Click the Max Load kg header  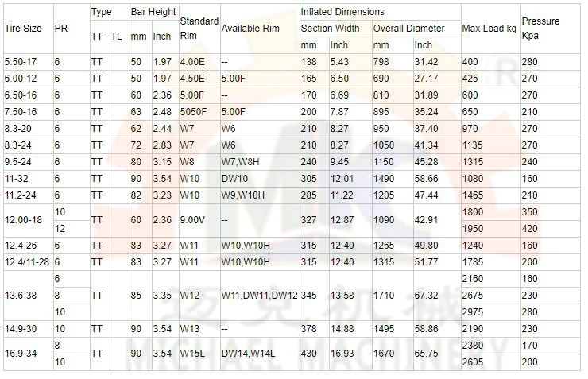[489, 29]
